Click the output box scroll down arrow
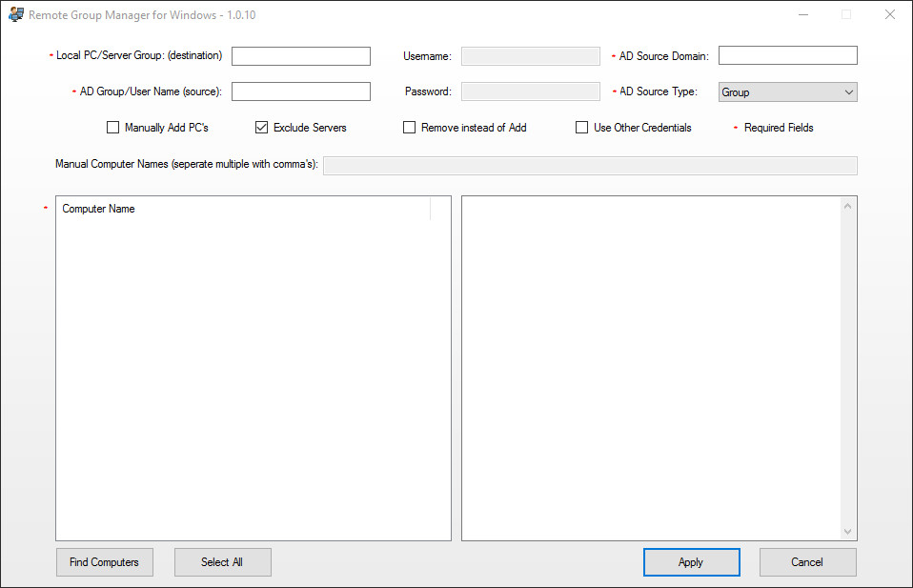This screenshot has width=913, height=588. click(x=848, y=531)
